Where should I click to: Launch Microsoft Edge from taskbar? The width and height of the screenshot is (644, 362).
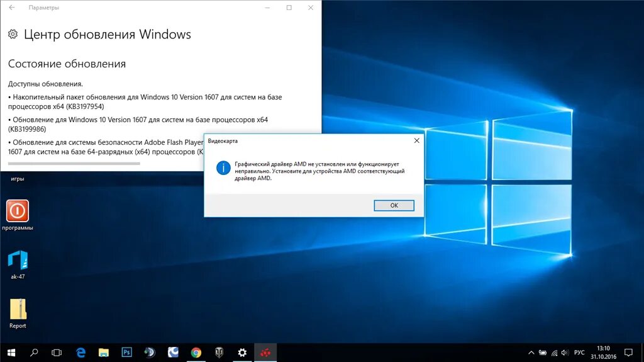point(81,353)
